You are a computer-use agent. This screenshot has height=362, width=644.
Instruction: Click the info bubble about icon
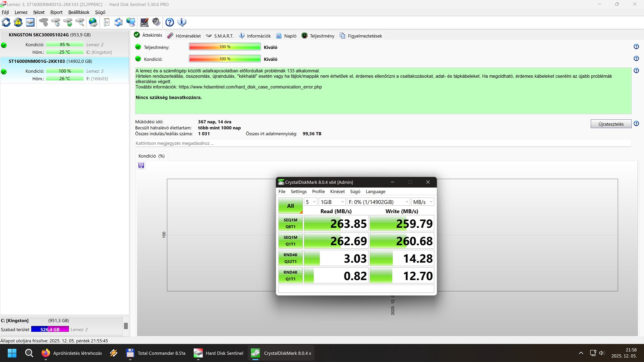[x=182, y=22]
